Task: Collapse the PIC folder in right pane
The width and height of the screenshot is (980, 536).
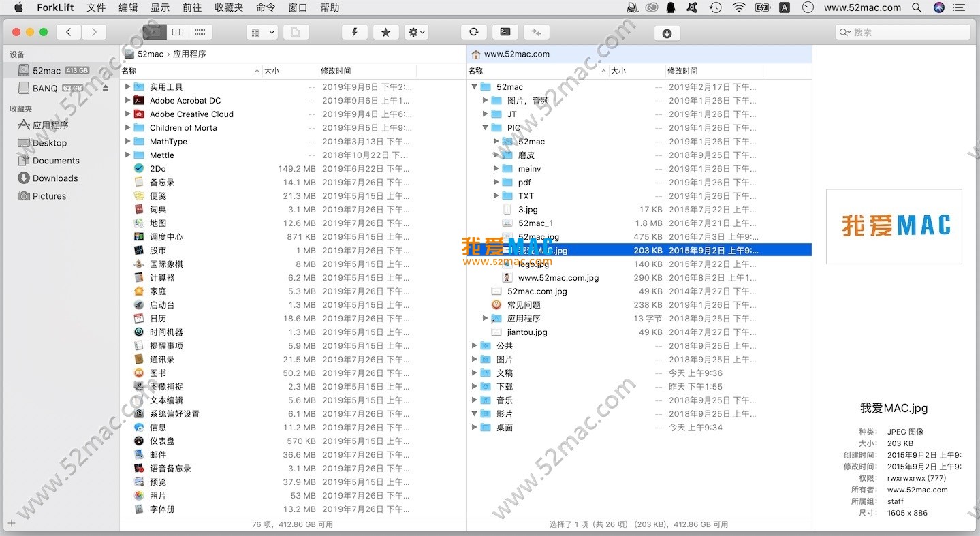Action: 486,127
